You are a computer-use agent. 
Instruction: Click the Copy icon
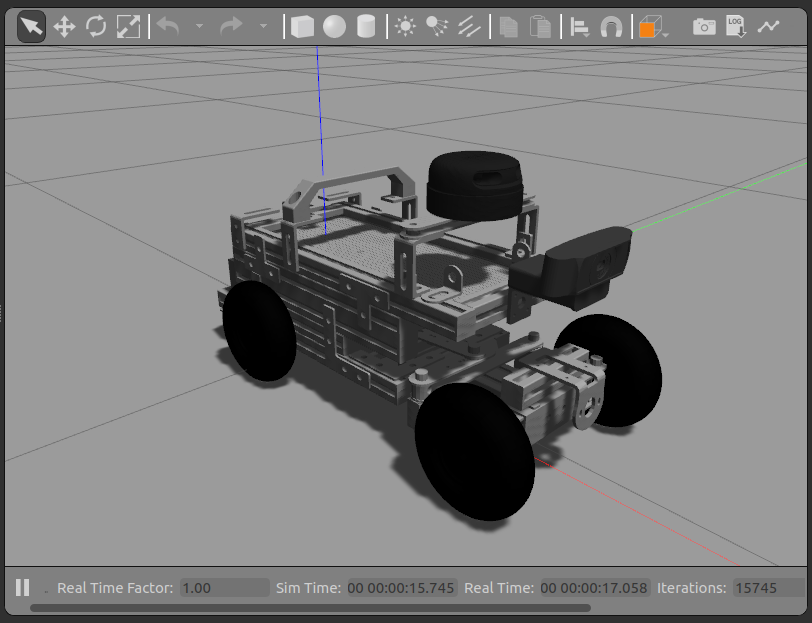tap(509, 27)
